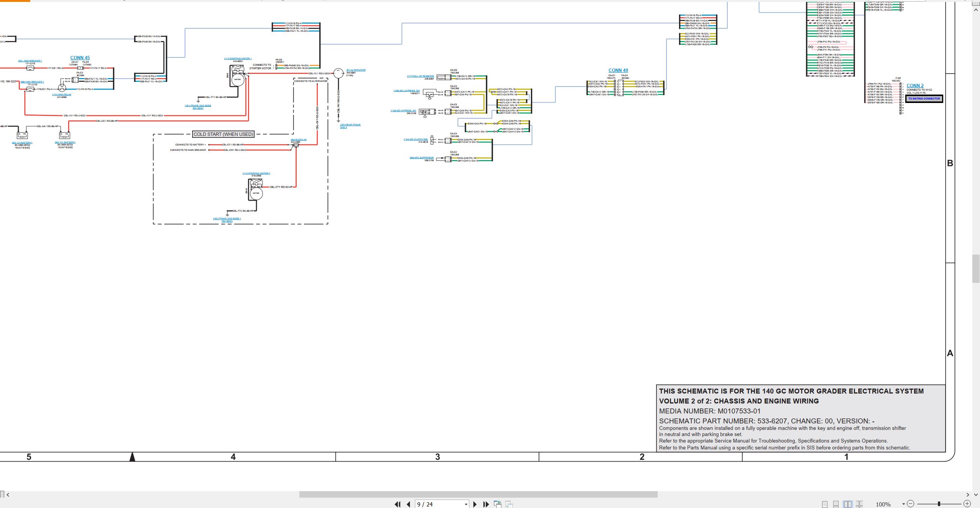This screenshot has width=980, height=508.
Task: Click the CONNECTS TO ALTERNATOR label
Action: pos(311,81)
